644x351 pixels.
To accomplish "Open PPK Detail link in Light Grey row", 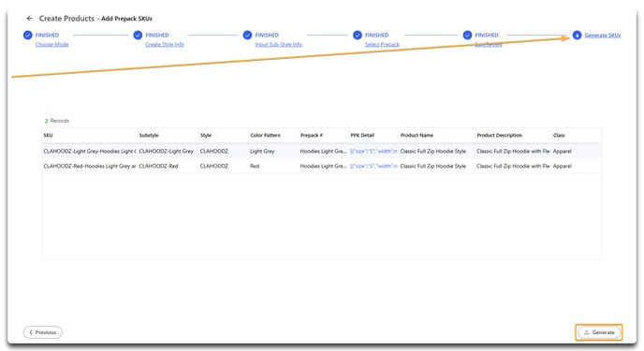I will [373, 151].
